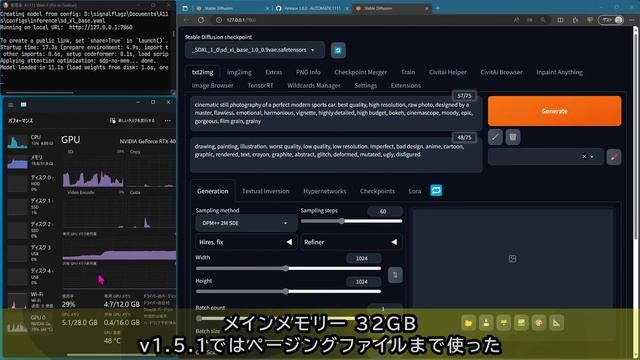Switch to the Hypernetworks tab
Viewport: 640px width, 360px height.
coord(324,191)
